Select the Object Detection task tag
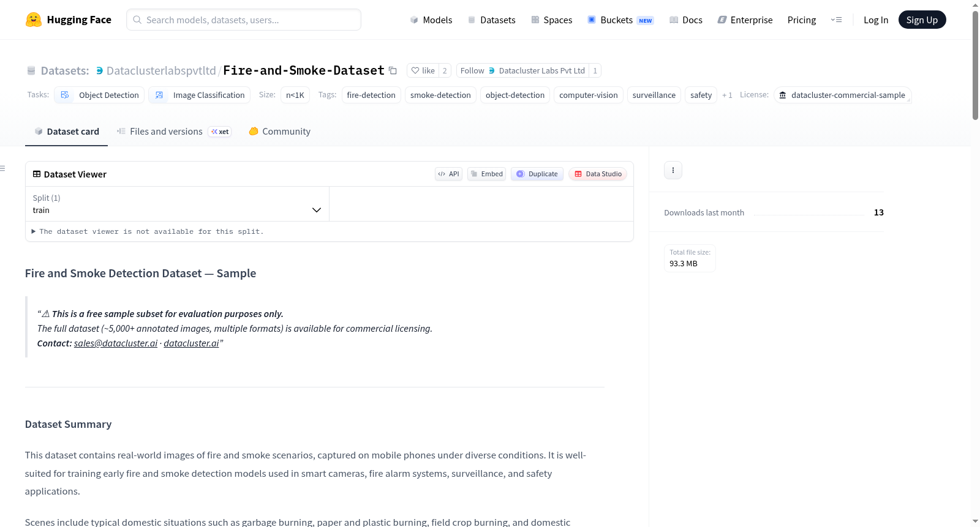980x527 pixels. [100, 95]
